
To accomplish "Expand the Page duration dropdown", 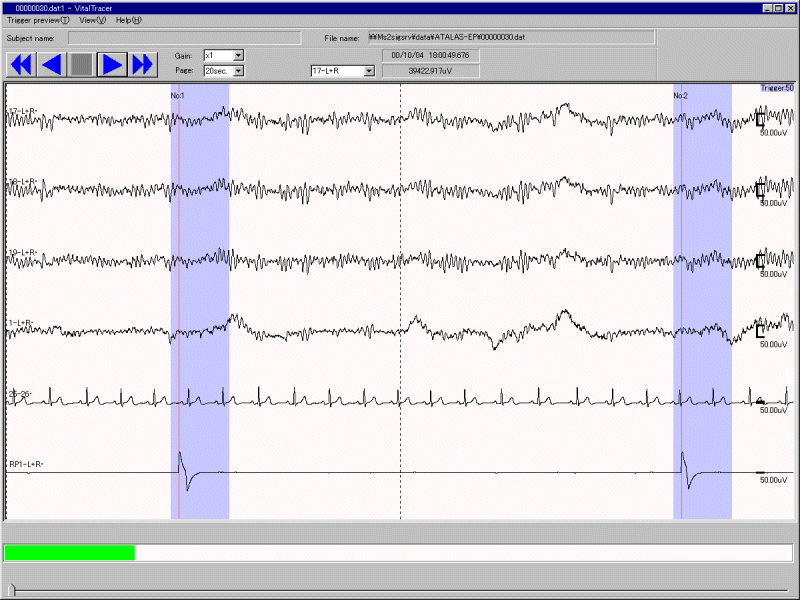I will coord(238,71).
